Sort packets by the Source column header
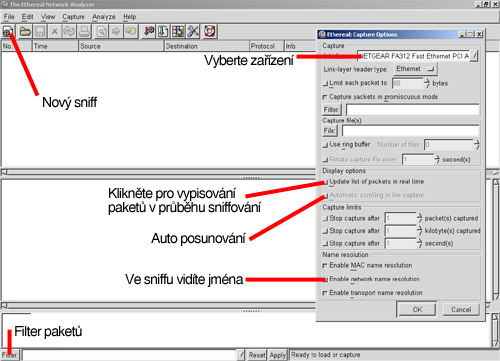 point(121,46)
